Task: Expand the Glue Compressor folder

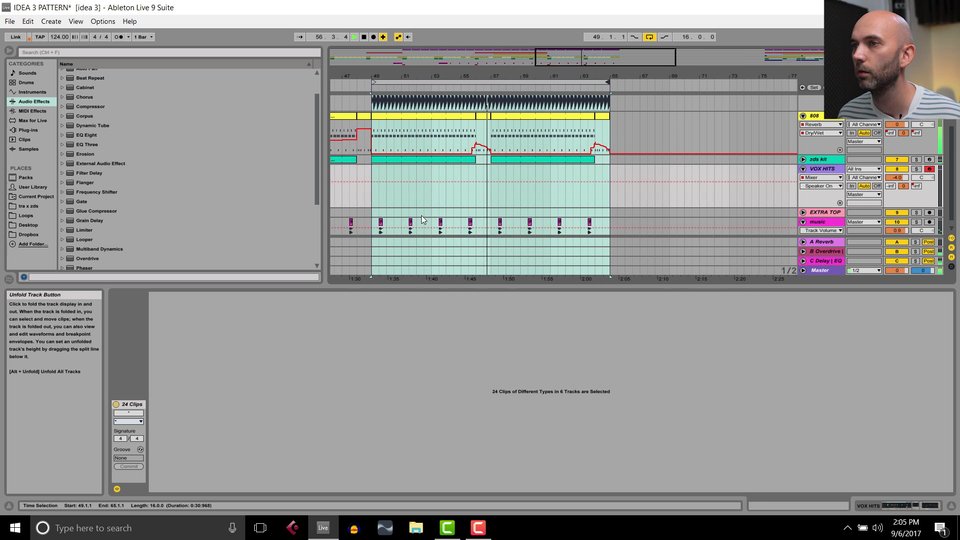Action: pyautogui.click(x=62, y=211)
